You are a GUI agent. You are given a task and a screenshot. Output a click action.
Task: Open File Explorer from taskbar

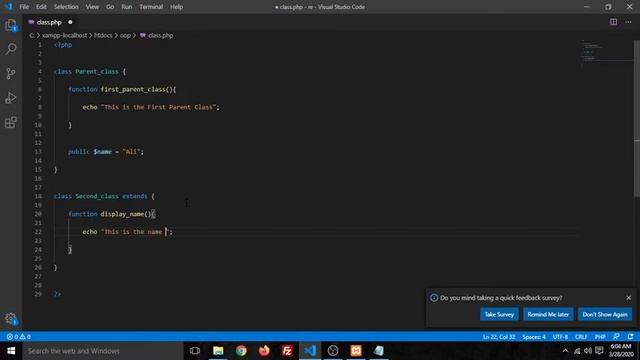[x=218, y=351]
